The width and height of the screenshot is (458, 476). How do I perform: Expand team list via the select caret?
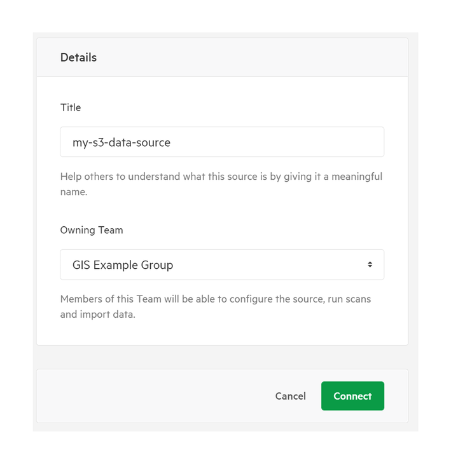[x=370, y=264]
